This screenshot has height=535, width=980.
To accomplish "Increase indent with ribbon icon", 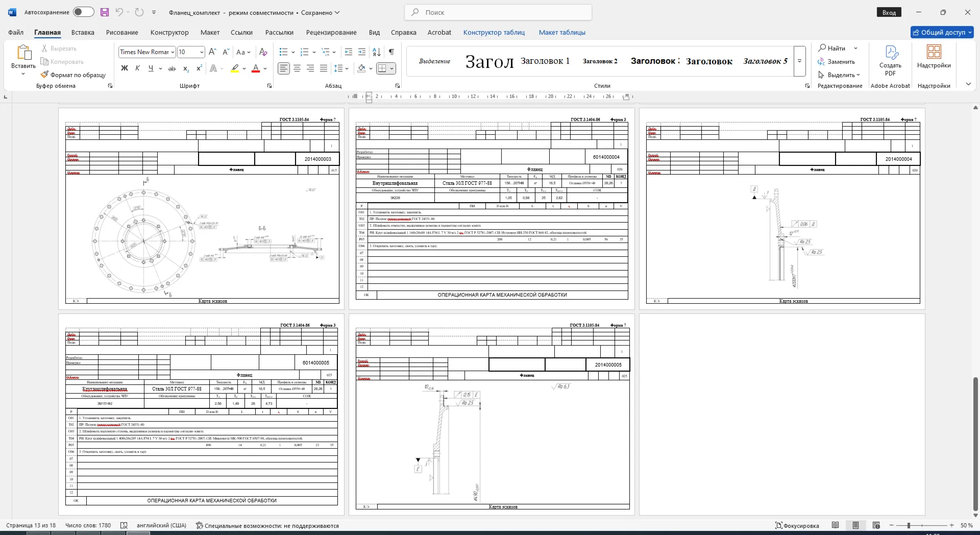I will pos(362,52).
